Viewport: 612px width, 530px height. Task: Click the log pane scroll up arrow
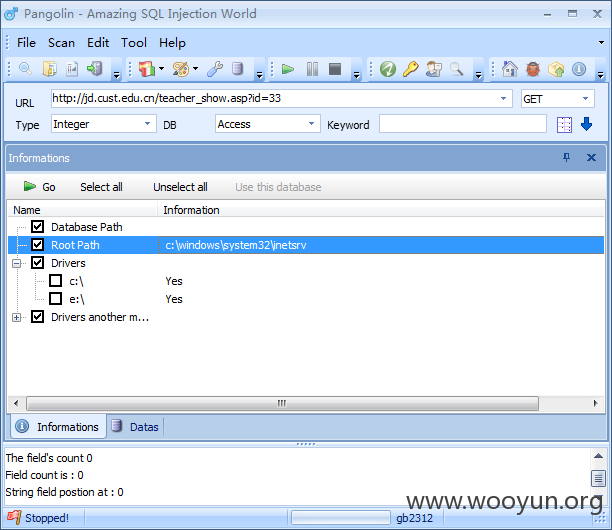(598, 456)
